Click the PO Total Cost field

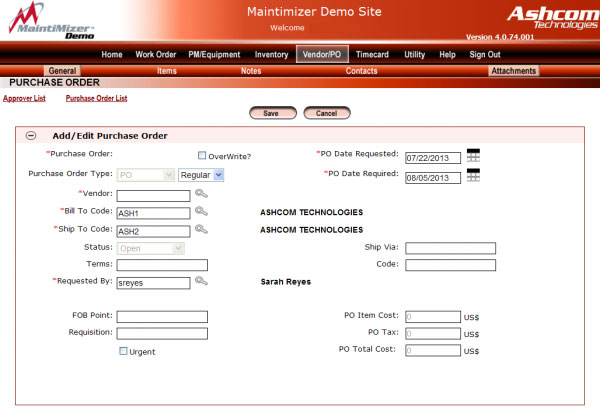click(433, 350)
